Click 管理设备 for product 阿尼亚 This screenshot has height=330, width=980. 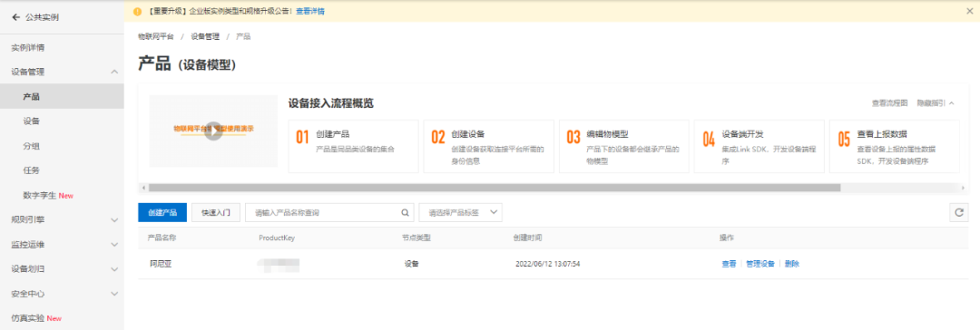pyautogui.click(x=760, y=264)
